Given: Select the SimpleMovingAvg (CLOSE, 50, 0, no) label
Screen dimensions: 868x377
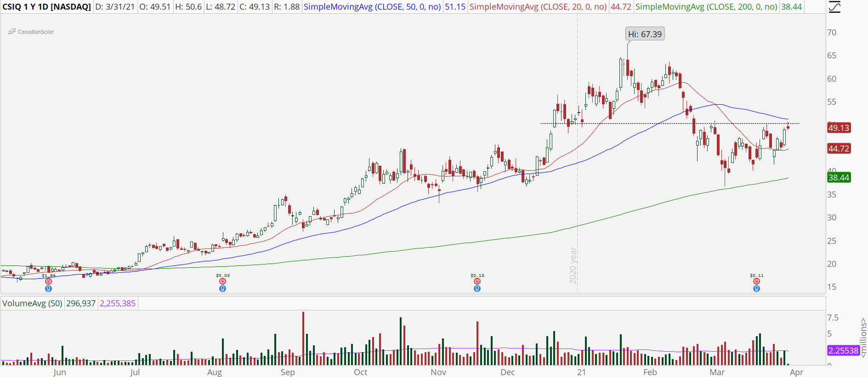Looking at the screenshot, I should click(372, 7).
